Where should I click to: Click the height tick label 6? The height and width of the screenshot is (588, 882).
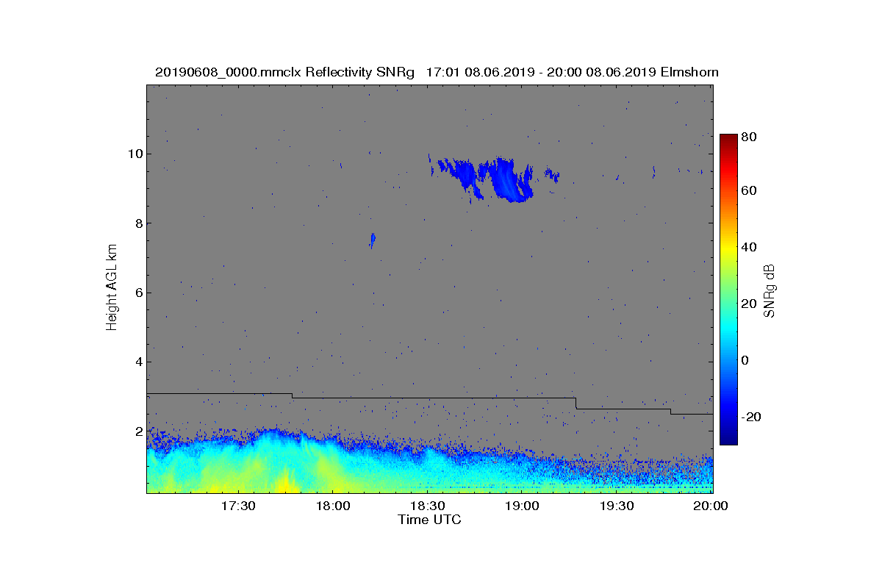click(x=138, y=293)
